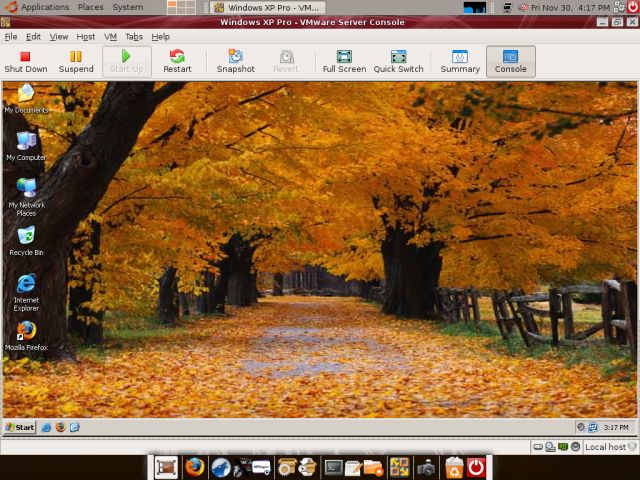Viewport: 640px width, 480px height.
Task: Select Windows XP Pro taskbar window button
Action: pyautogui.click(x=268, y=7)
